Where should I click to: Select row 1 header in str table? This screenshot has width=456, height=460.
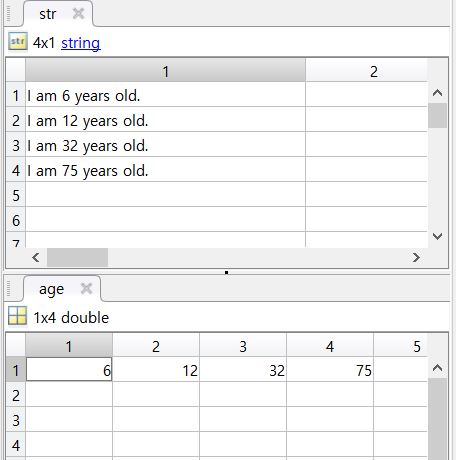pos(16,95)
